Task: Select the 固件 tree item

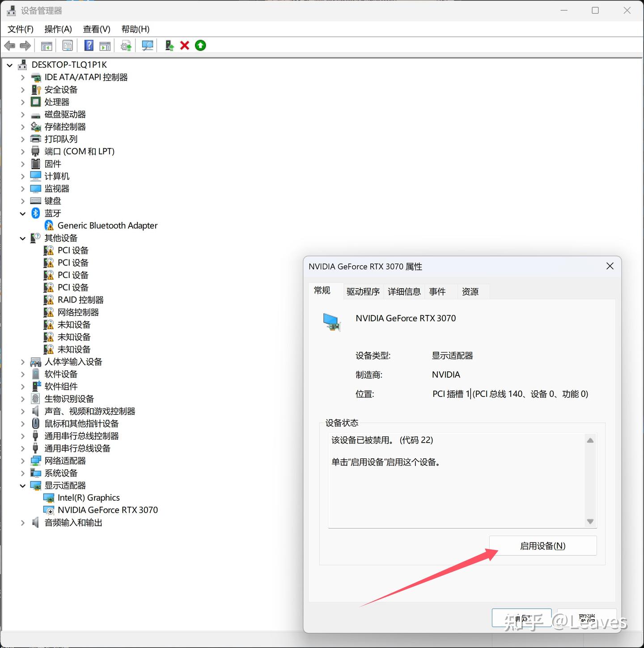Action: 53,164
